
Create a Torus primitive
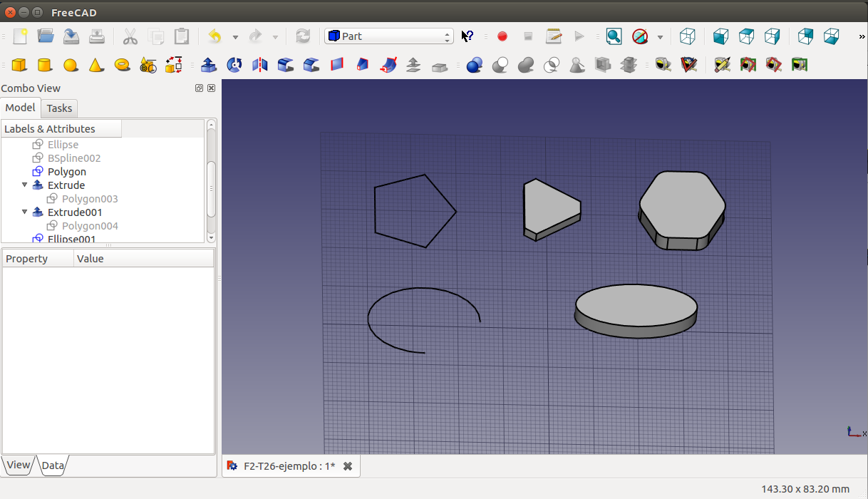(x=122, y=65)
